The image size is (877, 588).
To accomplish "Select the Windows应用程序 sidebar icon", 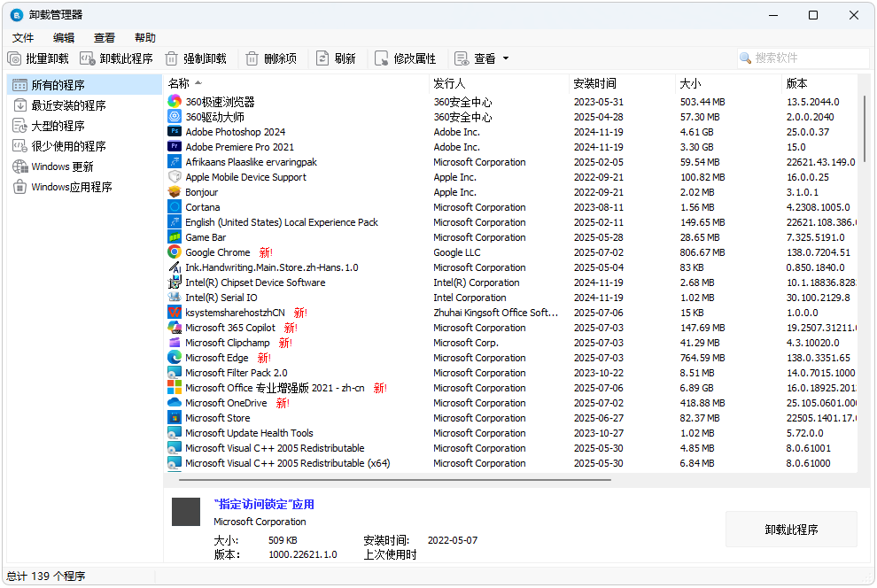I will 19,186.
